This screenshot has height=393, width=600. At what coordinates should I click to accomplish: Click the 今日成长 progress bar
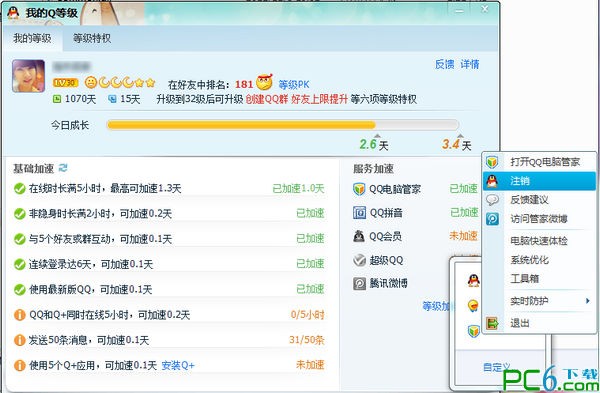tap(283, 125)
